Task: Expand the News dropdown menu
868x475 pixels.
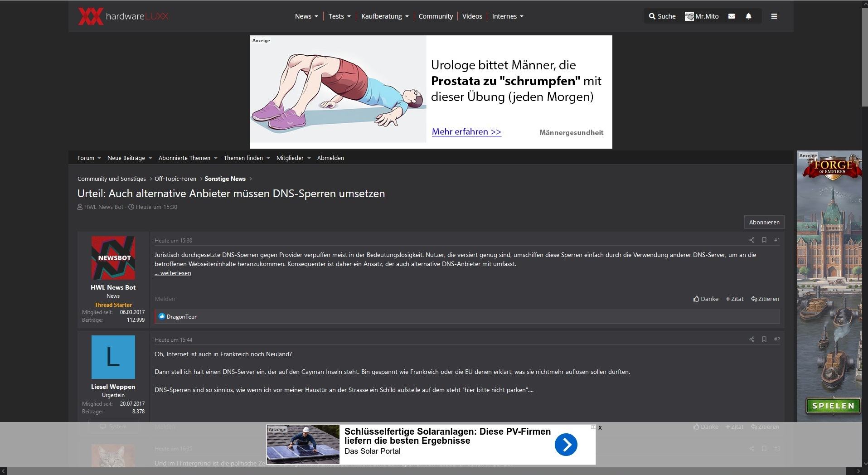Action: [x=306, y=16]
